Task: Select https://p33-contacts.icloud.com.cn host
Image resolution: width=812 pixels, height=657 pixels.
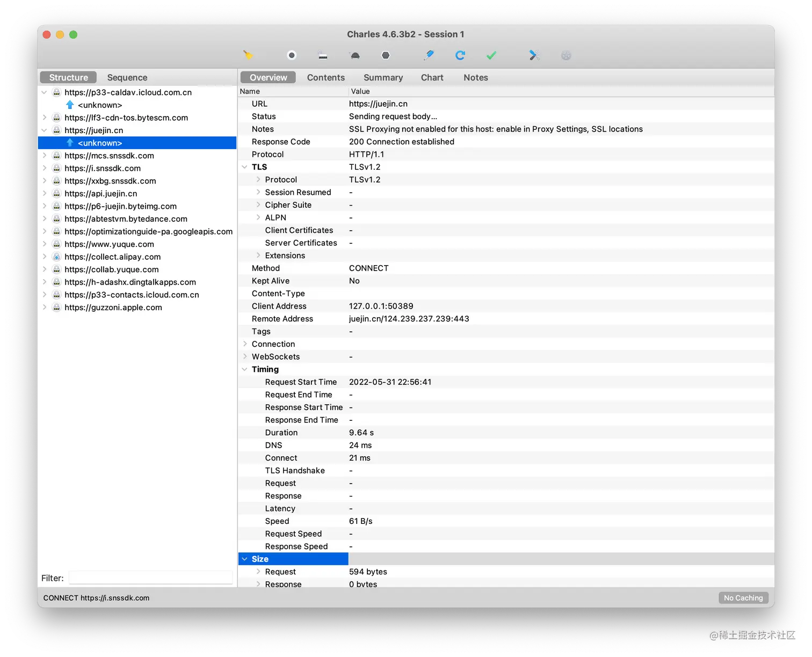Action: pyautogui.click(x=132, y=295)
